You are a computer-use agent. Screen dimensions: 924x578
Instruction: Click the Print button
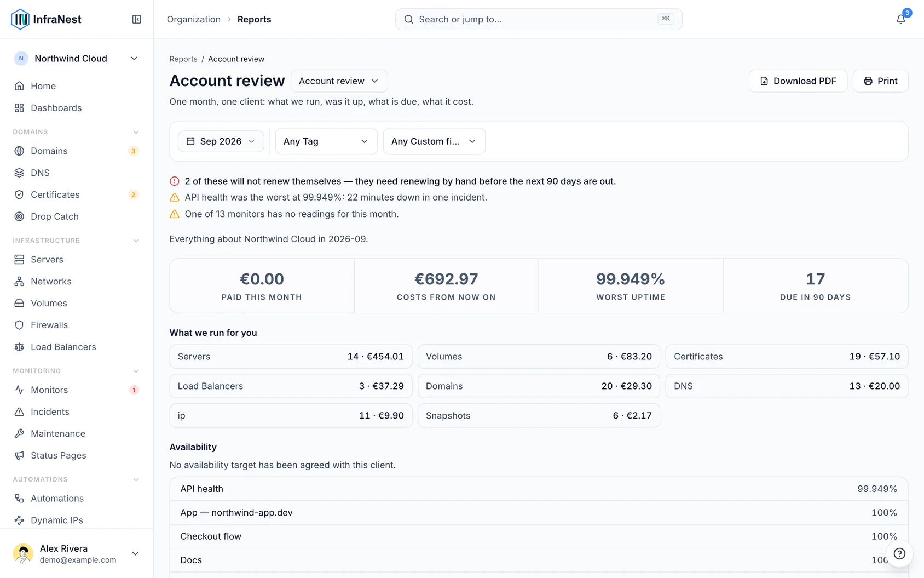click(x=880, y=81)
